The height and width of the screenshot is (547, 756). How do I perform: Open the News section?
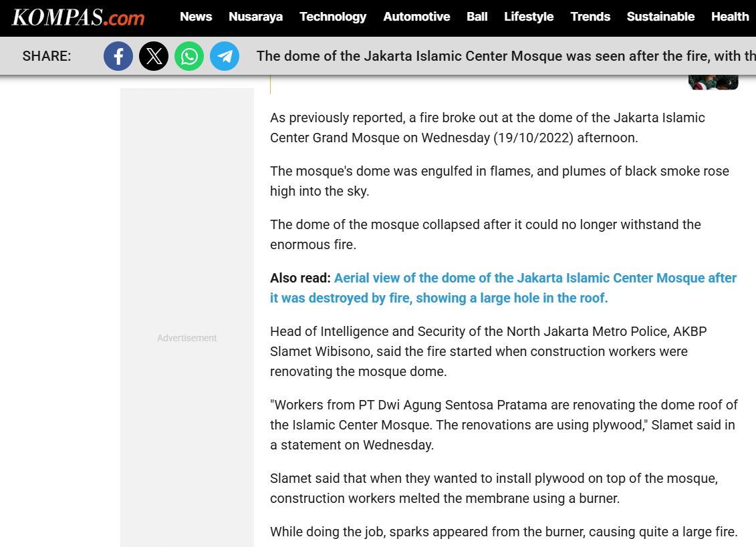click(x=196, y=17)
